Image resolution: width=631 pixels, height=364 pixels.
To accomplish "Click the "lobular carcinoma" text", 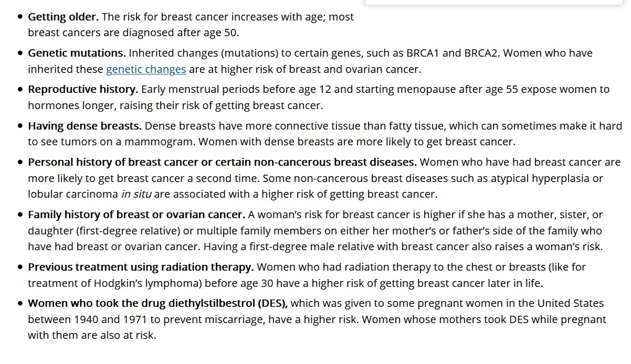I will click(73, 194).
